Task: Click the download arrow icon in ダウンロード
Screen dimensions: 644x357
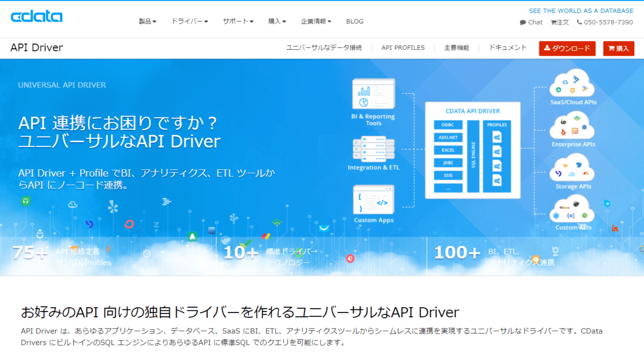Action: pos(547,48)
